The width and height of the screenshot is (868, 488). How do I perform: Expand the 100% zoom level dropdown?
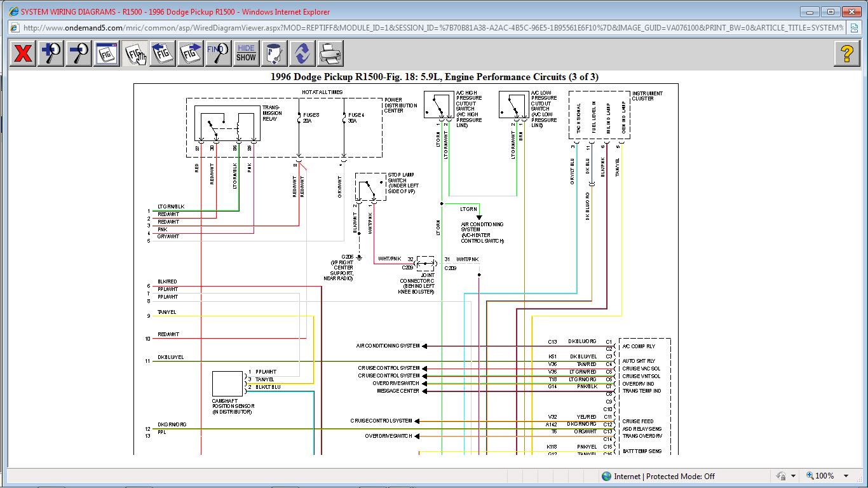tap(846, 476)
